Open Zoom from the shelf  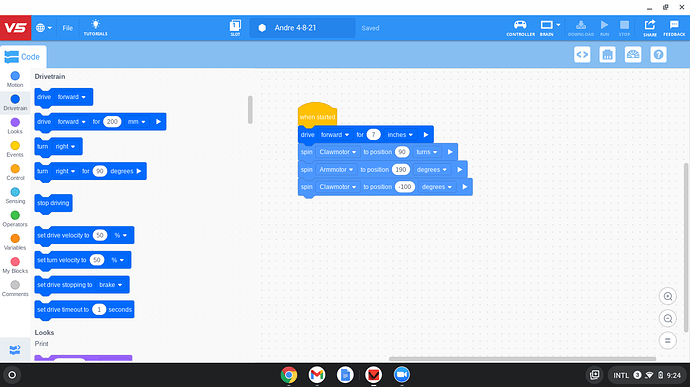pos(401,375)
